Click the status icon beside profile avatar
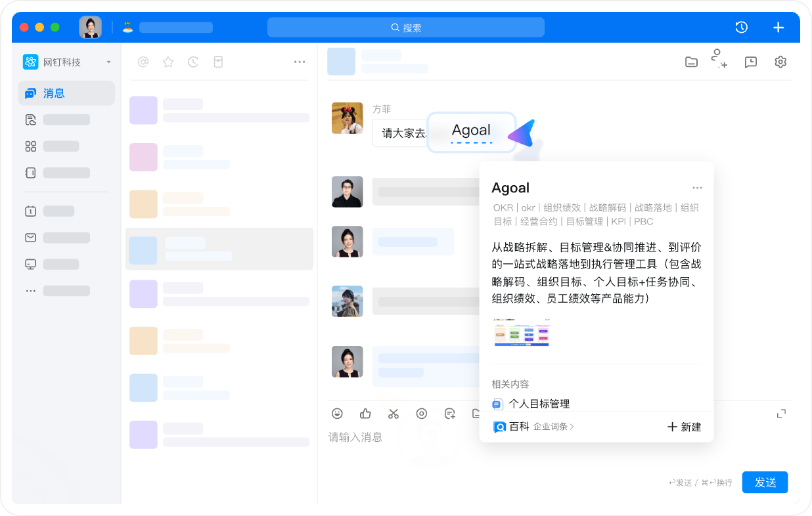The image size is (812, 516). pyautogui.click(x=127, y=27)
